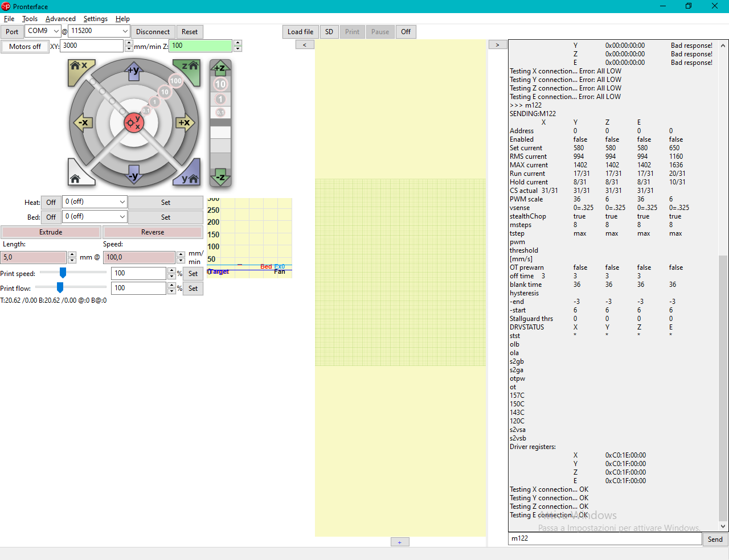Open the Settings menu
Screen dimensions: 729x560
95,19
